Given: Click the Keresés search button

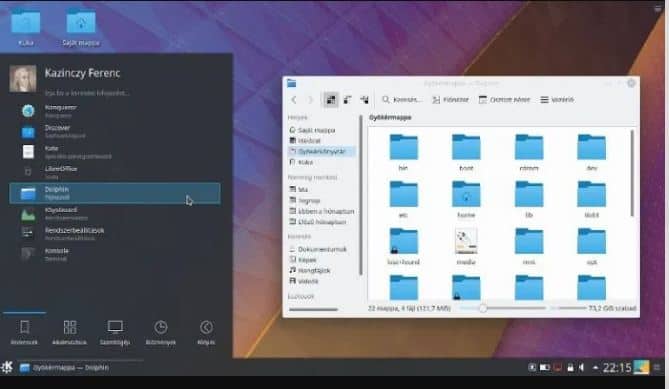Looking at the screenshot, I should tap(401, 100).
